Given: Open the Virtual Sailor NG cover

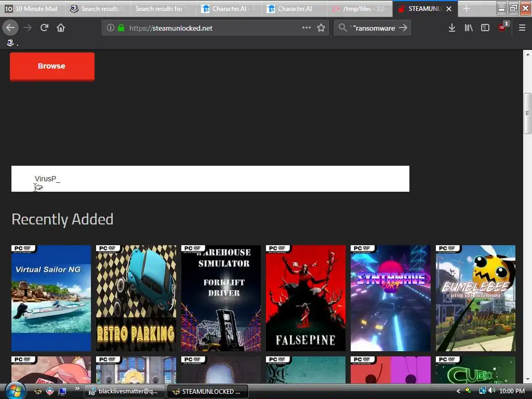Looking at the screenshot, I should (x=51, y=298).
